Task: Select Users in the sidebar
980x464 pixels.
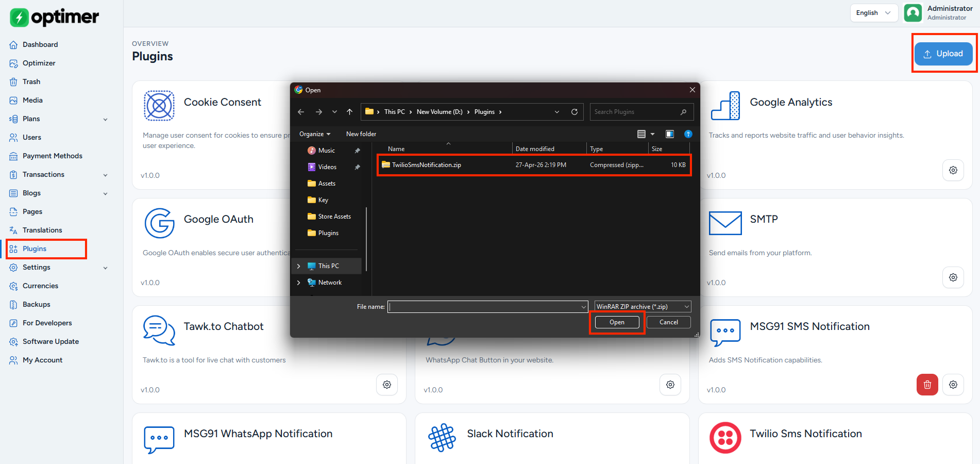Action: (x=32, y=137)
